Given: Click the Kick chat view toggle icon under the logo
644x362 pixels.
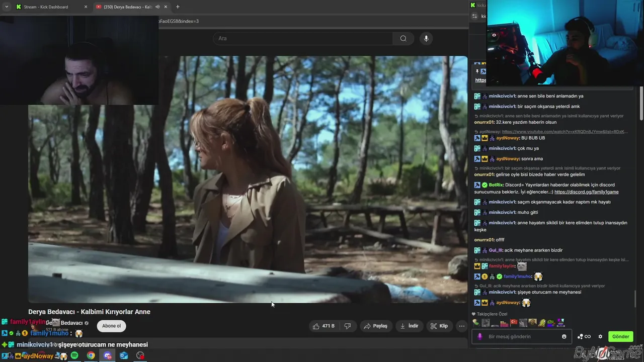Looking at the screenshot, I should point(474,16).
